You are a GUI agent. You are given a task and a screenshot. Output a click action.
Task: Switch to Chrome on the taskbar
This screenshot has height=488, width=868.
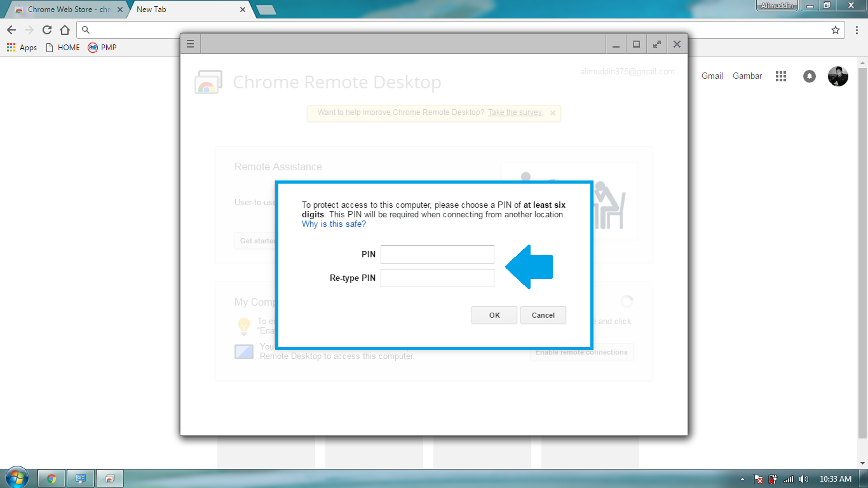click(51, 478)
